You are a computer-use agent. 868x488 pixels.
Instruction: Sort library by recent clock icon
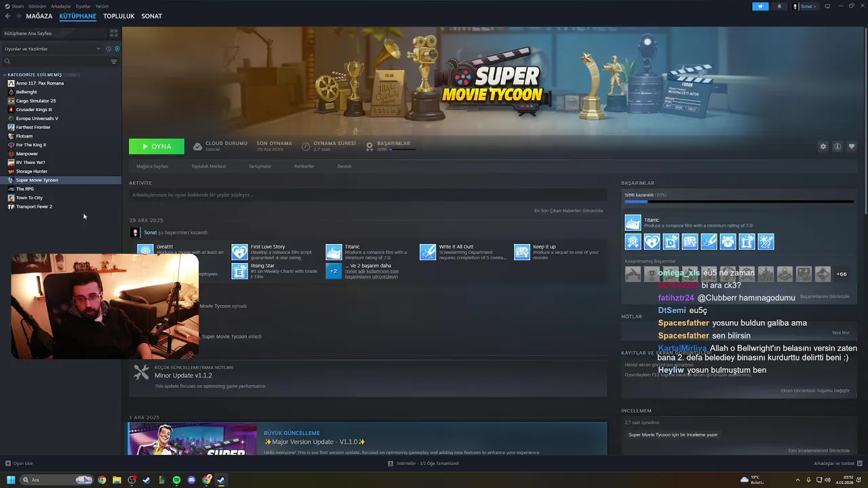coord(108,49)
